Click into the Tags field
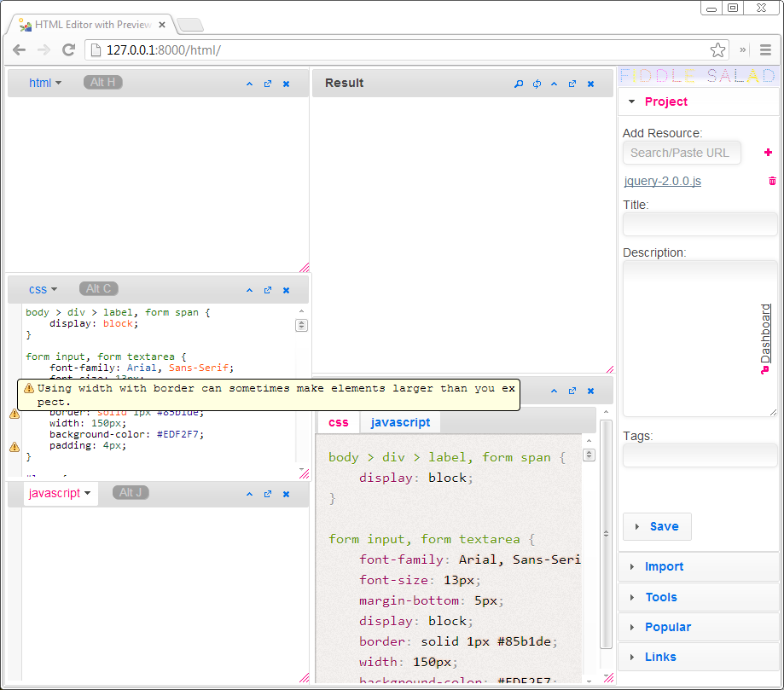The width and height of the screenshot is (784, 690). [x=700, y=455]
